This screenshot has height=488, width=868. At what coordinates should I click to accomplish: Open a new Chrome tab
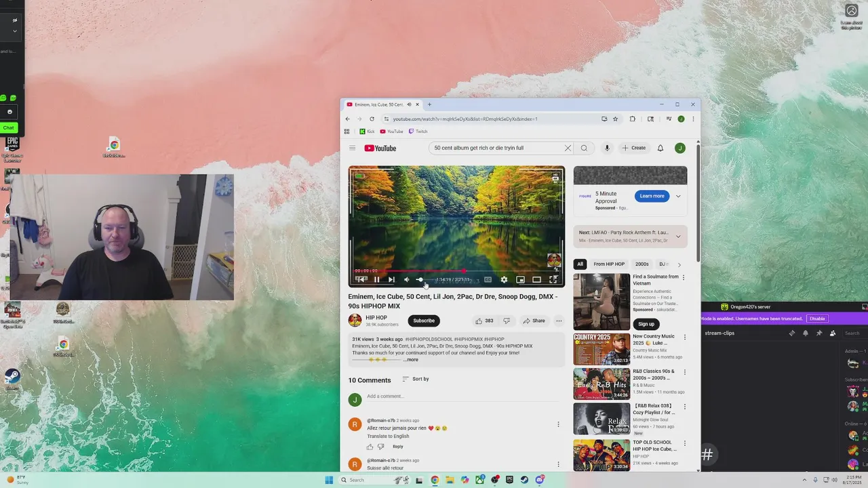(429, 104)
